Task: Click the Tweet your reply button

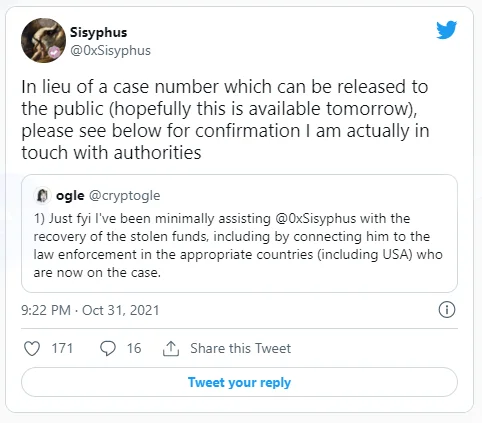Action: pyautogui.click(x=239, y=382)
